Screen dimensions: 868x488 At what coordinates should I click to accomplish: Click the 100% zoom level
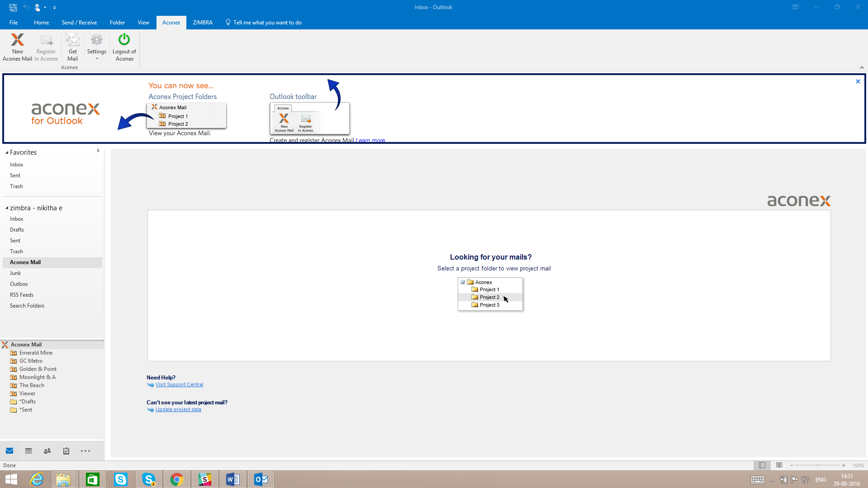coord(858,465)
